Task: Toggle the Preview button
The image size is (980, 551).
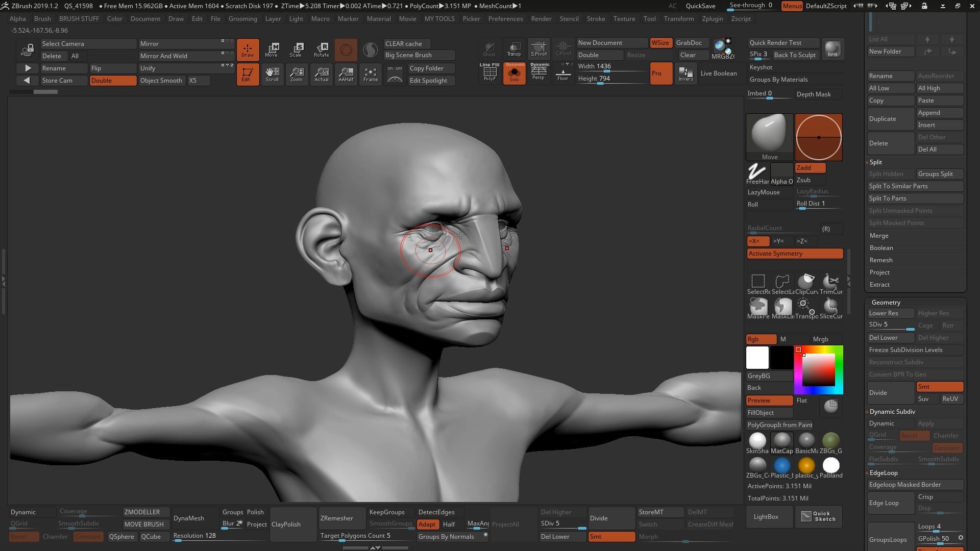Action: click(769, 400)
